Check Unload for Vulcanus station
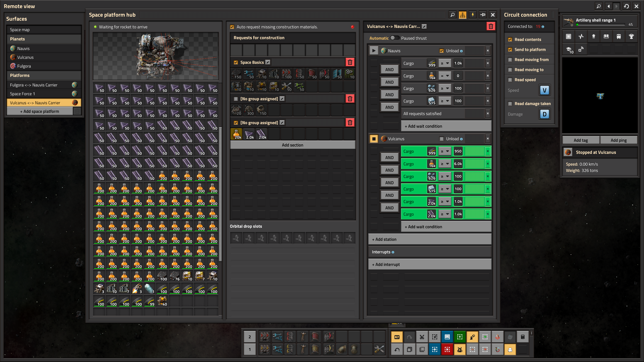Image resolution: width=644 pixels, height=362 pixels. coord(441,139)
